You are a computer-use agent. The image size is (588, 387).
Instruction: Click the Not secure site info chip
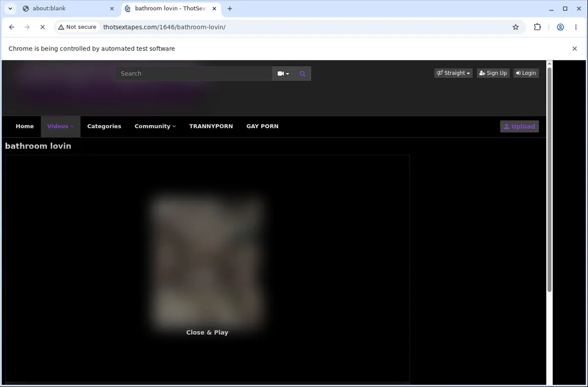[77, 27]
